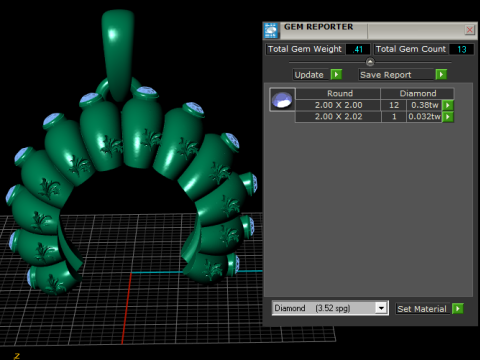Click the Diamond column header
Image resolution: width=480 pixels, height=360 pixels.
coord(417,93)
